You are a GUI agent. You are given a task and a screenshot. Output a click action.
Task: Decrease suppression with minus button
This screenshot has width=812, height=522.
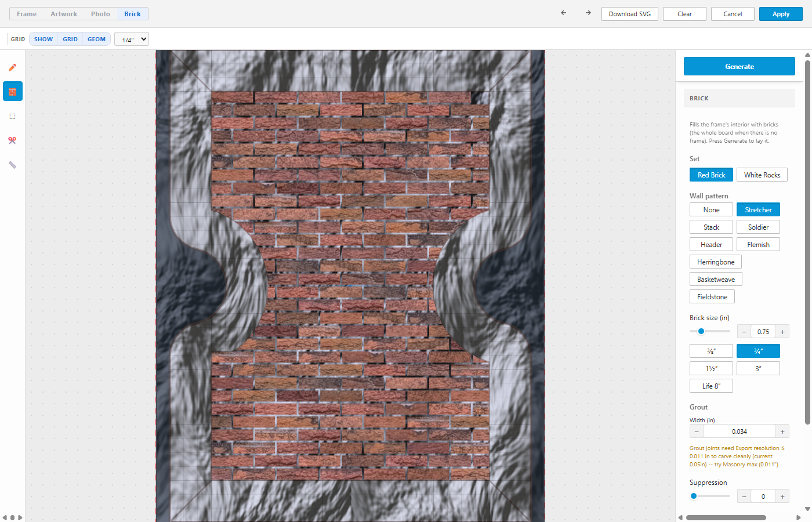pyautogui.click(x=744, y=496)
